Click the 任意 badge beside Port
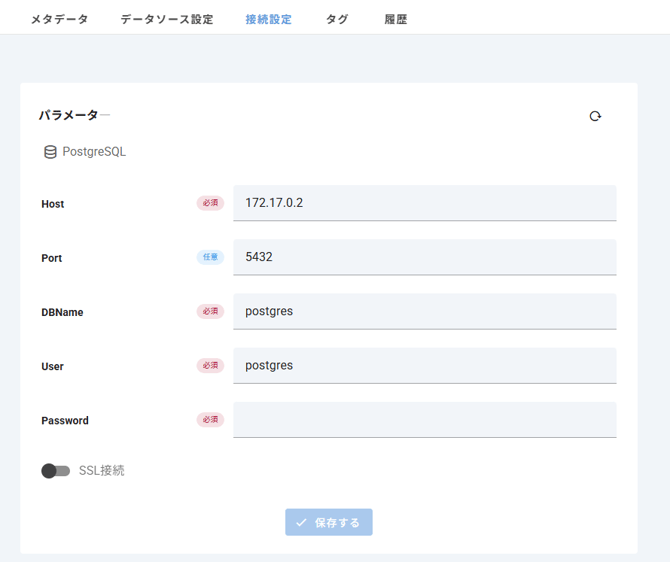 210,257
